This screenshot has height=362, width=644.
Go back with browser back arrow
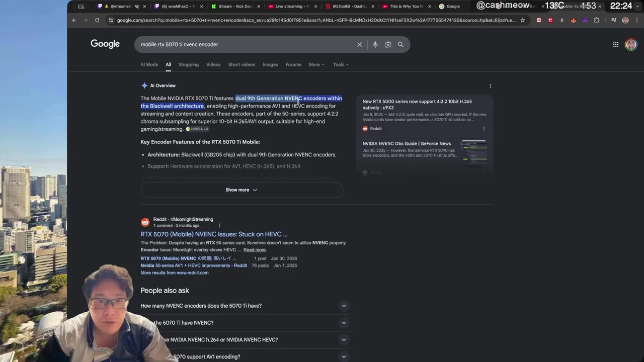click(x=74, y=20)
